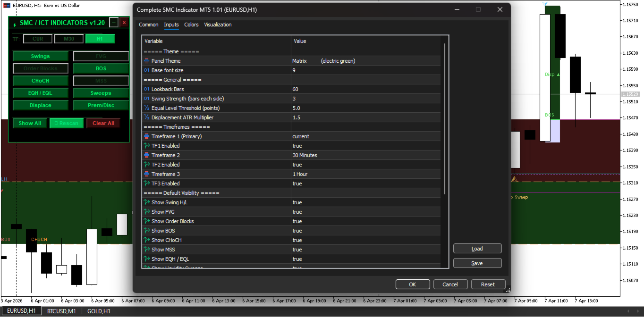644x317 pixels.
Task: Select H1 timeframe in SMC panel
Action: (100, 39)
